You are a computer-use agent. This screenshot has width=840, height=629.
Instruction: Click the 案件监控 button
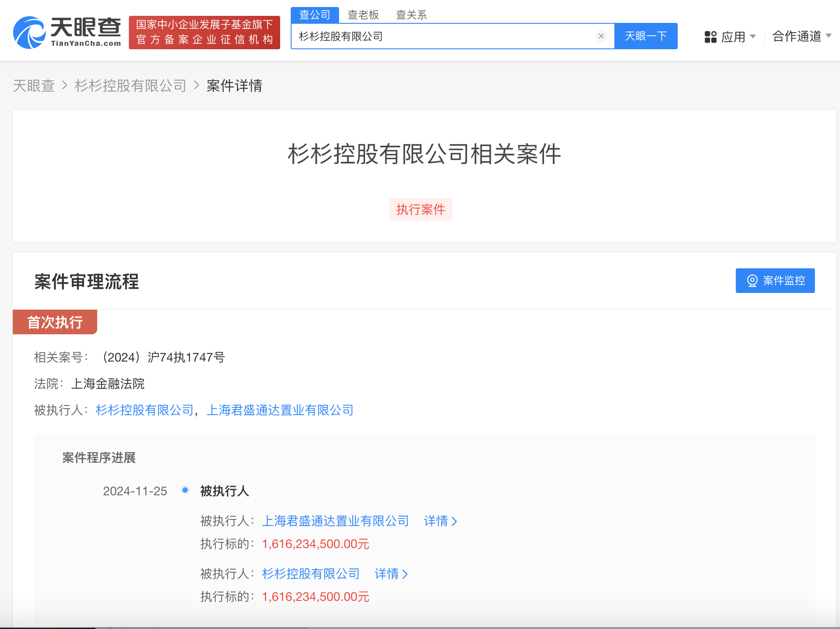point(775,281)
